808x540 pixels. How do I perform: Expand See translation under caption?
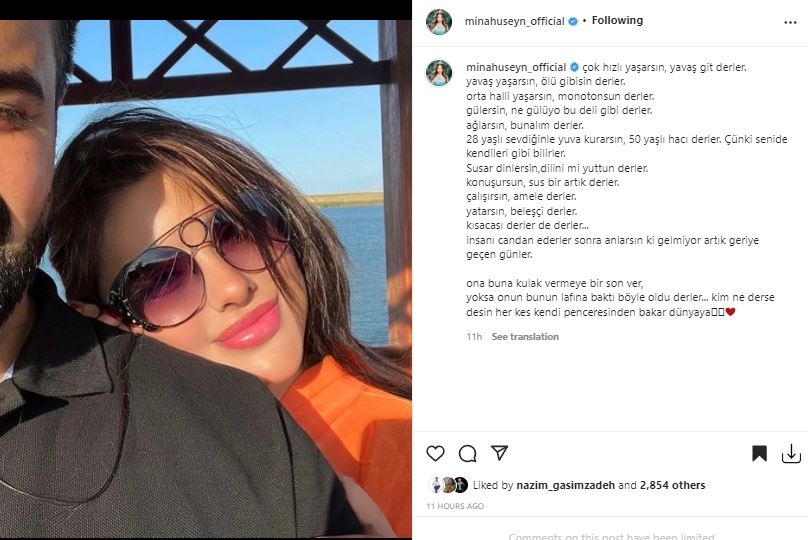525,336
